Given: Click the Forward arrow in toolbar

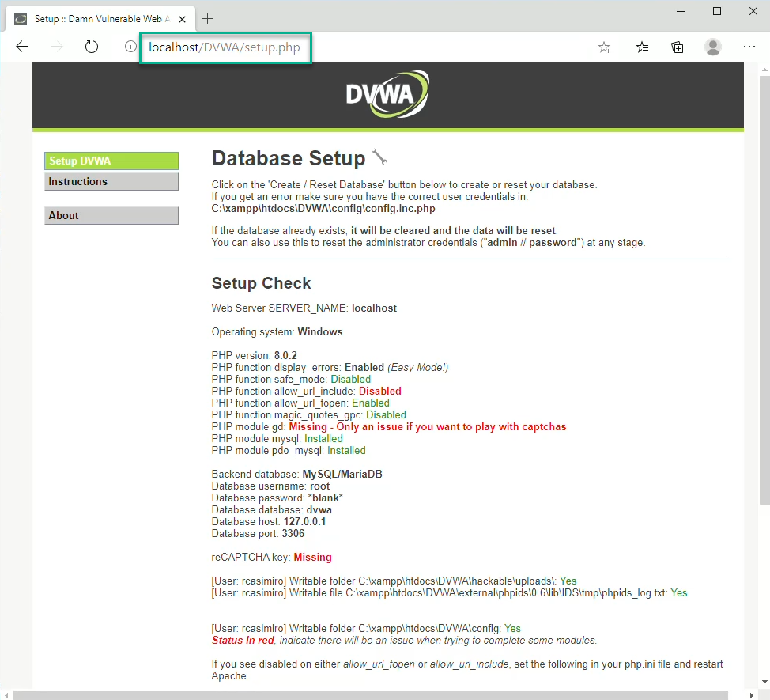Looking at the screenshot, I should pos(57,47).
